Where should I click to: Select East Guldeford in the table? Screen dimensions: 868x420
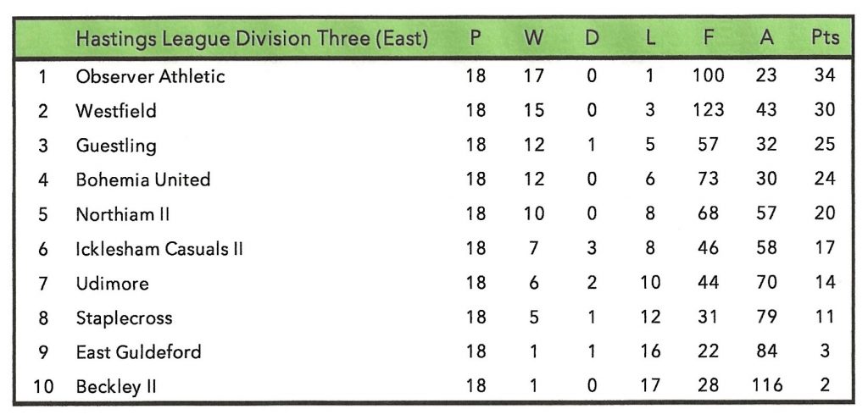pos(138,352)
